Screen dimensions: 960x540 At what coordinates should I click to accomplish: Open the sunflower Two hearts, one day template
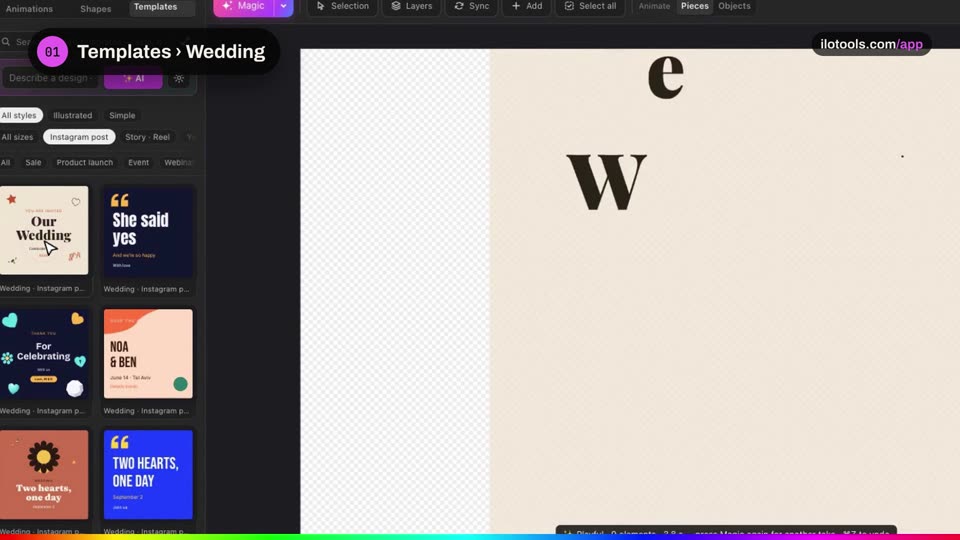pyautogui.click(x=44, y=474)
